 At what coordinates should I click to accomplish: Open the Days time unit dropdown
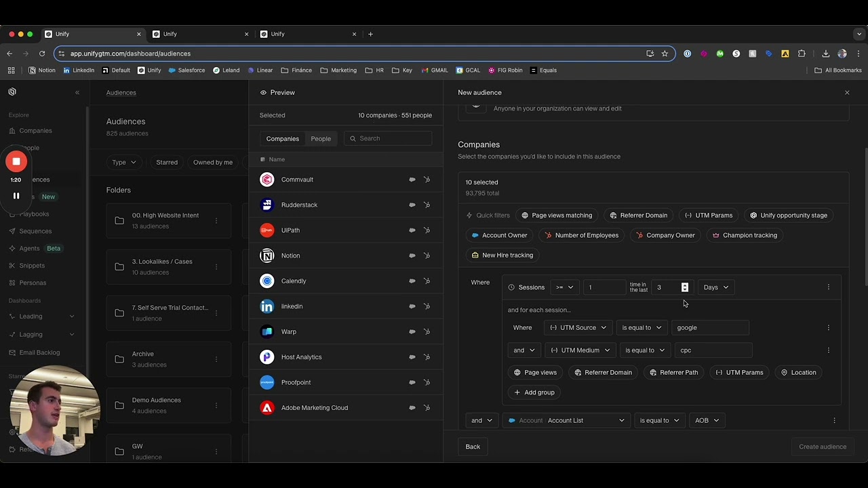715,287
